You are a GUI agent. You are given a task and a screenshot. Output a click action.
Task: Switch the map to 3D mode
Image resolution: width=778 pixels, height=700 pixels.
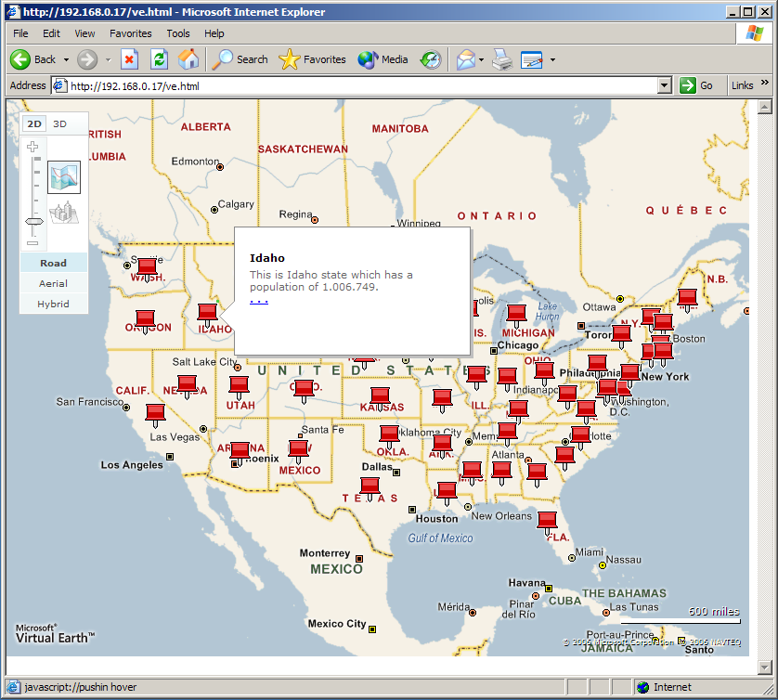tap(59, 124)
